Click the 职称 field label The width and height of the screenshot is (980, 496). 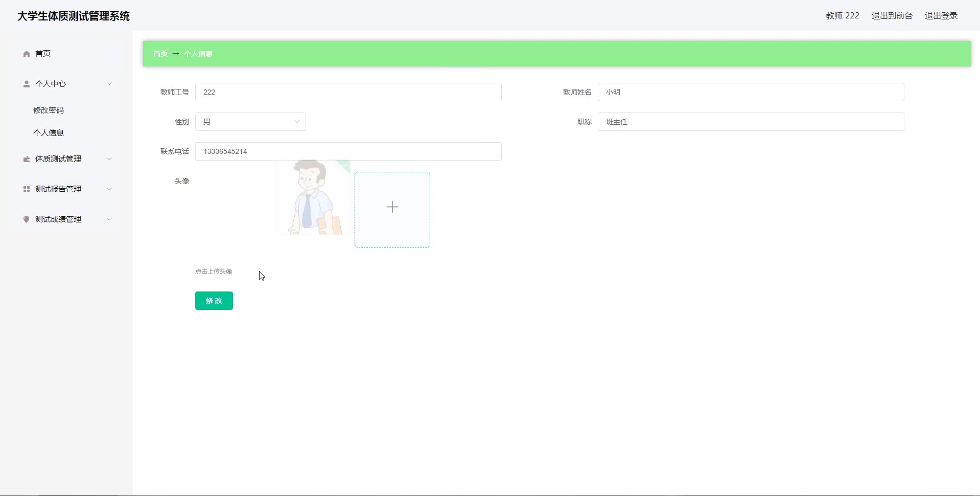585,122
